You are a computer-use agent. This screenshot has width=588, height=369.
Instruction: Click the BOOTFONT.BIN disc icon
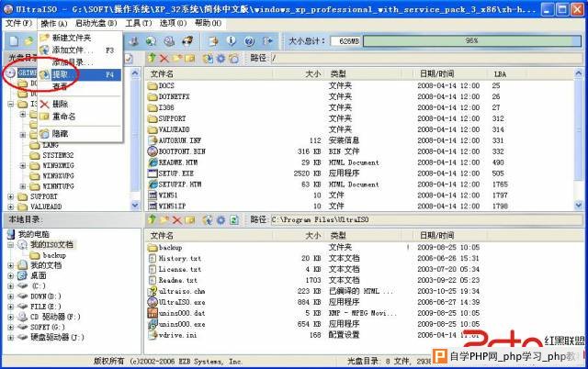[153, 151]
